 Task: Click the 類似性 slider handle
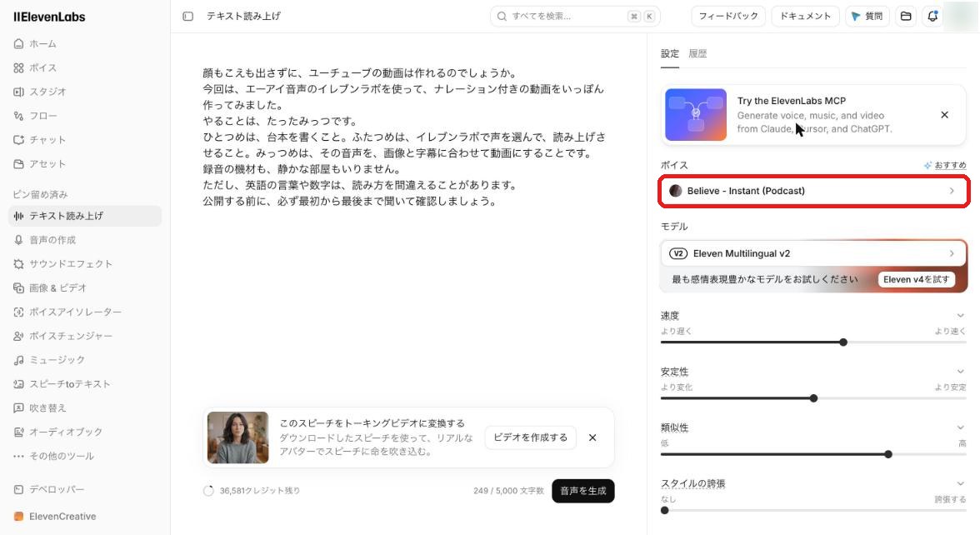coord(888,454)
